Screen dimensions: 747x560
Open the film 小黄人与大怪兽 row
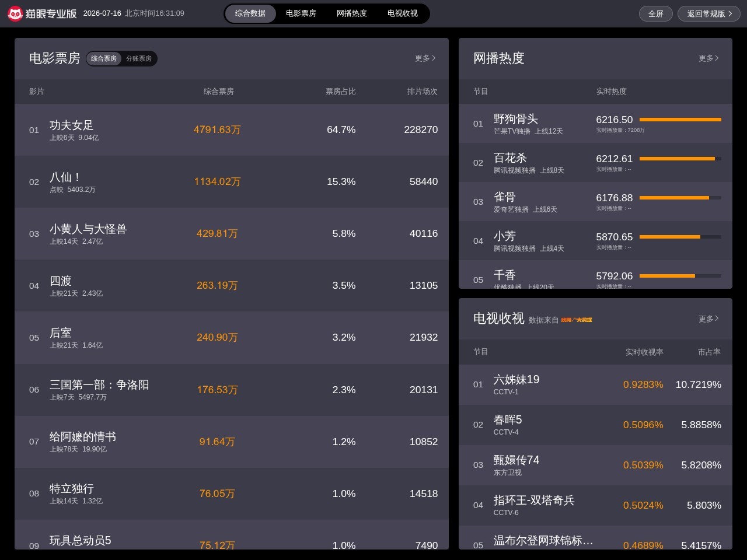click(232, 233)
